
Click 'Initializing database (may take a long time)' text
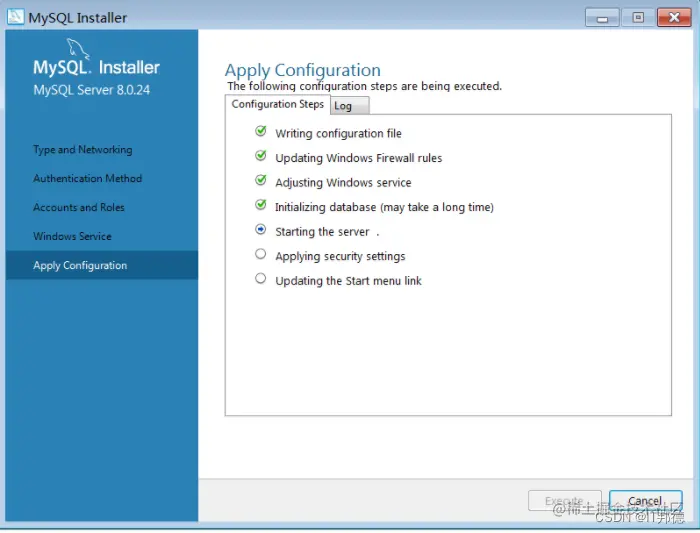pos(384,207)
